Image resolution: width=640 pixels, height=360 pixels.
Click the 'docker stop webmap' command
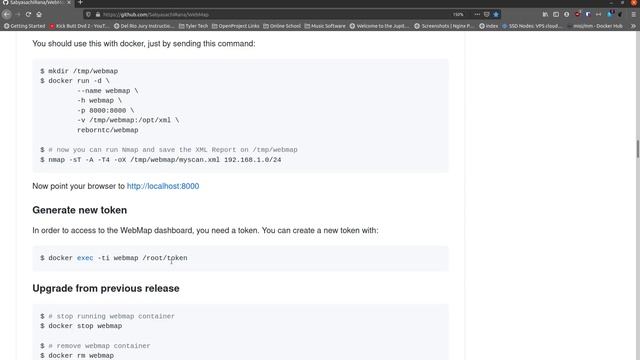pyautogui.click(x=81, y=326)
